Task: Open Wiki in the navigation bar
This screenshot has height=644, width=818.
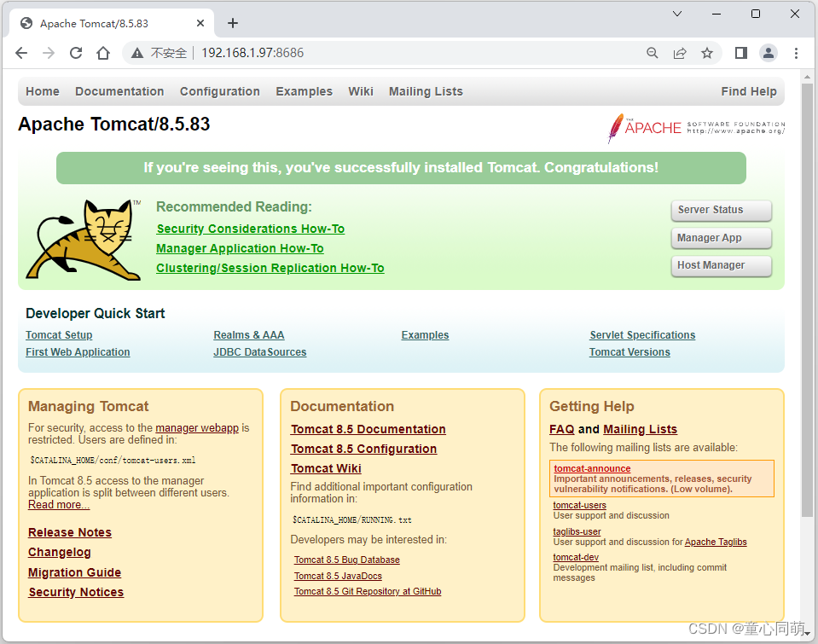Action: pyautogui.click(x=361, y=91)
